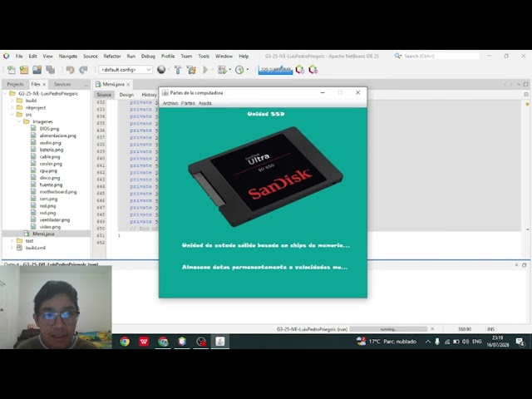The image size is (532, 399).
Task: Select Menú.java in the file tree
Action: [x=43, y=234]
